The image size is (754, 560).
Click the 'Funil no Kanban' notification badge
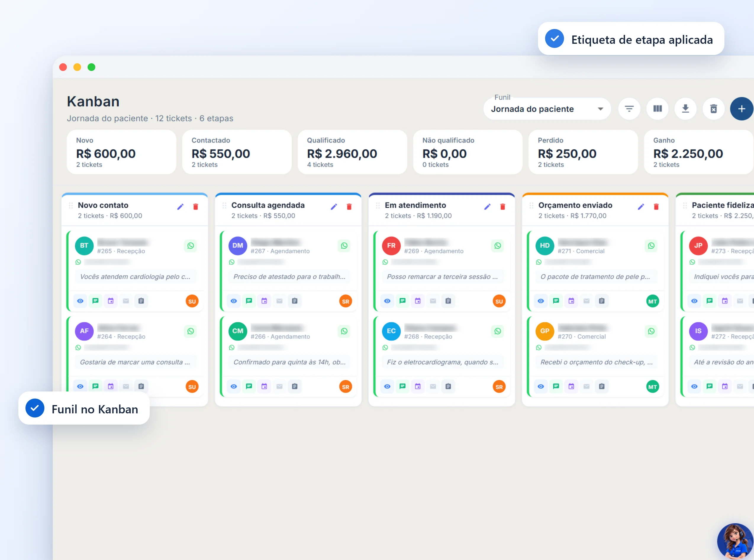[x=84, y=409]
